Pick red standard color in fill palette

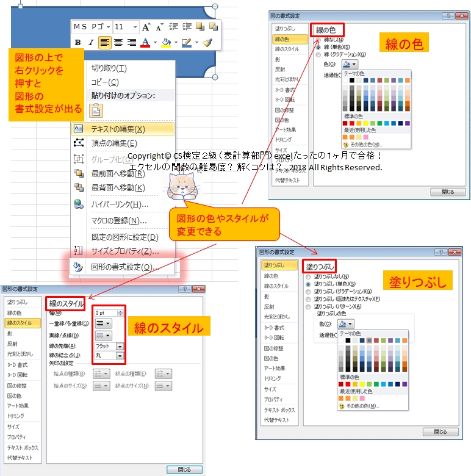[348, 384]
